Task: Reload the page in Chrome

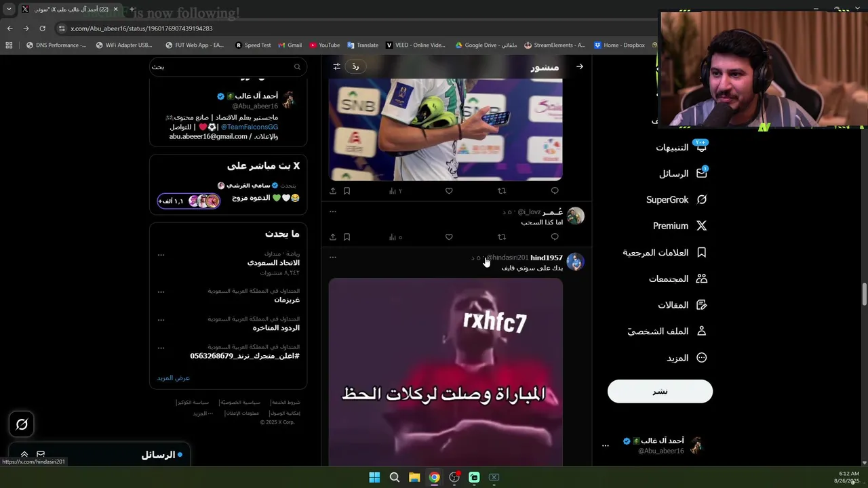Action: pos(42,28)
